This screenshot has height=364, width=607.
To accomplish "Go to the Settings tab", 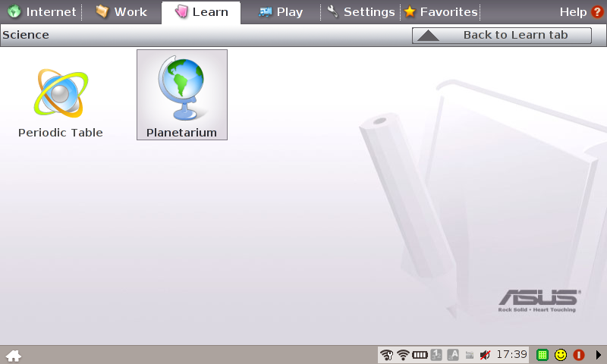I will coord(361,11).
